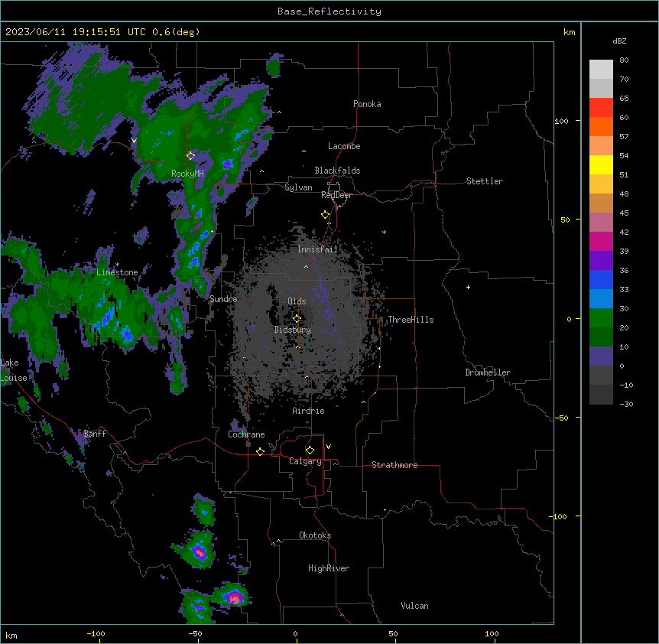Click the Banff label

pos(95,434)
